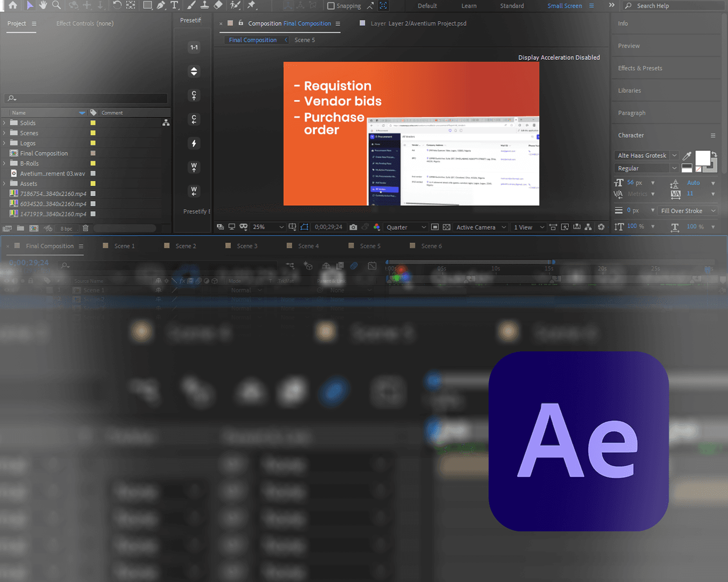Viewport: 728px width, 582px height.
Task: Click the eyedropper in Character panel
Action: (x=687, y=156)
